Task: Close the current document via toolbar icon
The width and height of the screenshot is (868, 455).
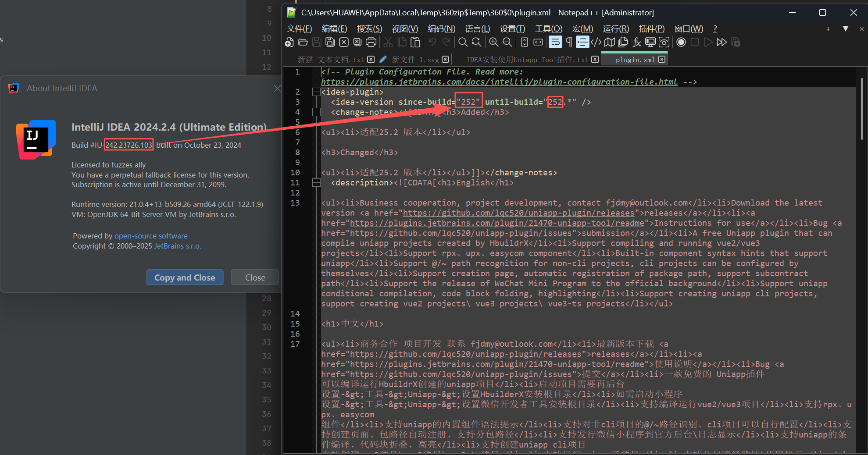Action: [344, 43]
